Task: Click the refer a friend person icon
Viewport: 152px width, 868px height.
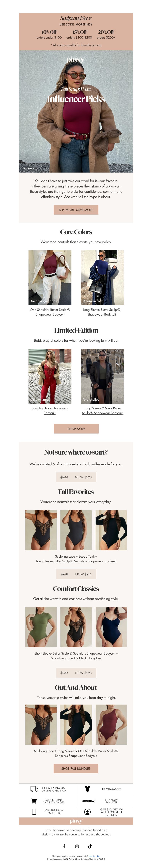Action: pyautogui.click(x=87, y=811)
